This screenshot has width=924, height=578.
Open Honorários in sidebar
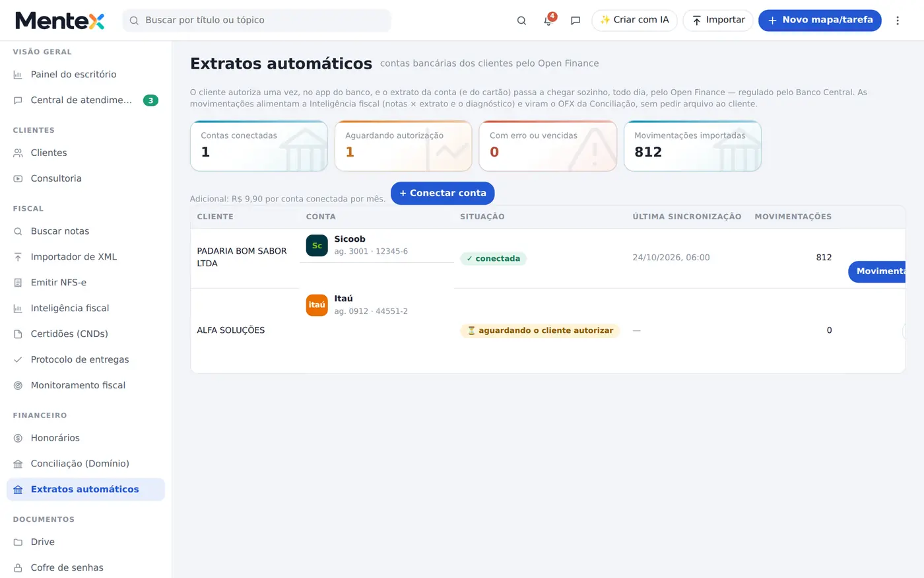(86, 438)
